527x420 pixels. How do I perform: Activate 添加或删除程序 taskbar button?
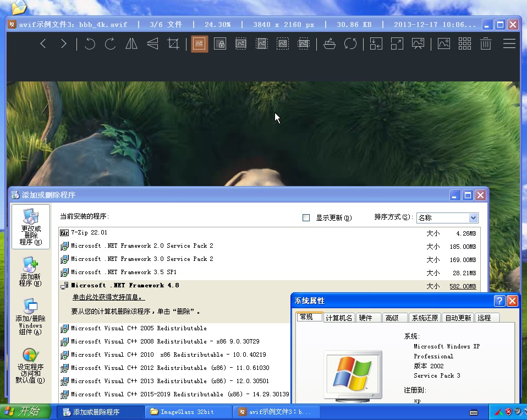pyautogui.click(x=101, y=412)
